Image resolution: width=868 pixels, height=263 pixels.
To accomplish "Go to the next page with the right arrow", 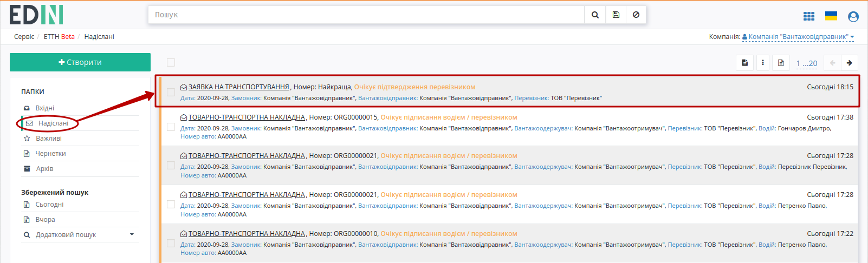I will click(x=850, y=63).
